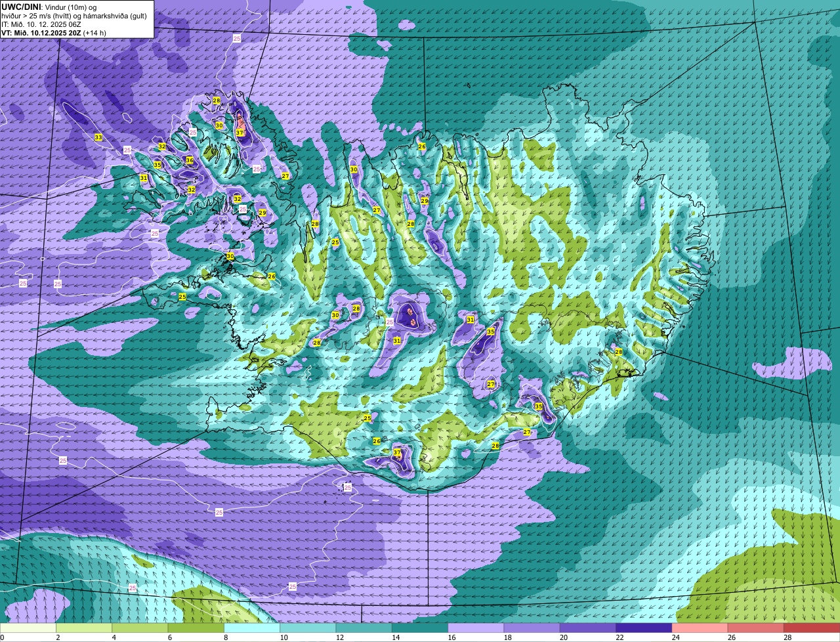This screenshot has height=642, width=840.
Task: Choose the 12–14 m/s teal legend swatch
Action: coord(364,628)
